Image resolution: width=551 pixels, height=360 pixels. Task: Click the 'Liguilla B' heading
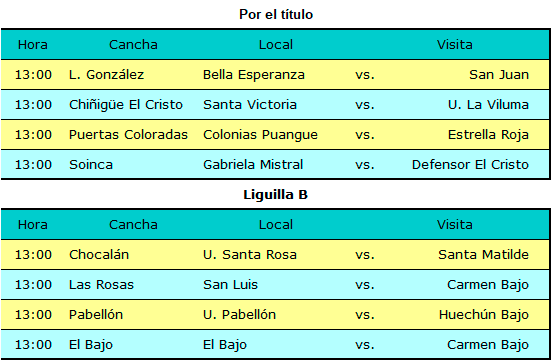tap(276, 194)
